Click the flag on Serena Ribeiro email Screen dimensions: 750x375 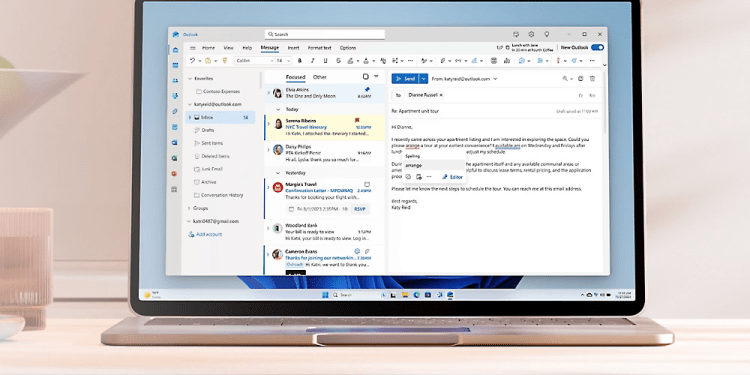[357, 121]
